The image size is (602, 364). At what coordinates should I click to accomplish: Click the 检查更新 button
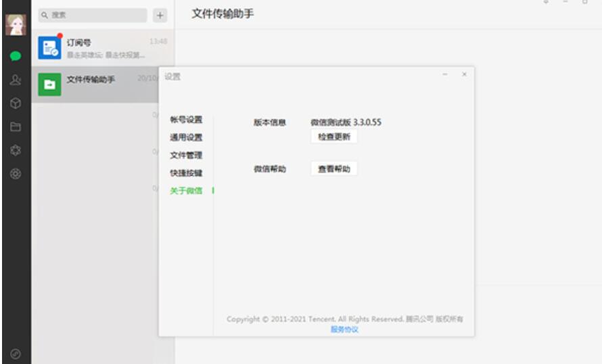coord(334,137)
